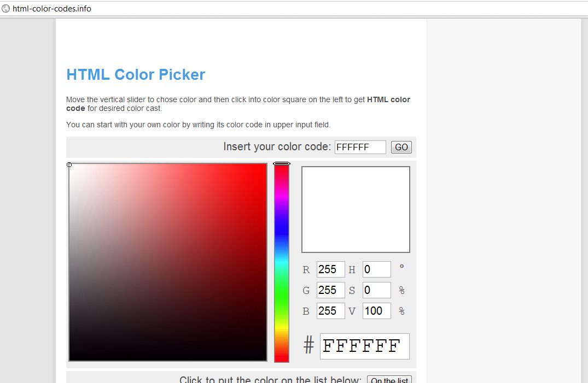Click the V percentage field showing 100
The height and width of the screenshot is (383, 588).
pyautogui.click(x=376, y=311)
